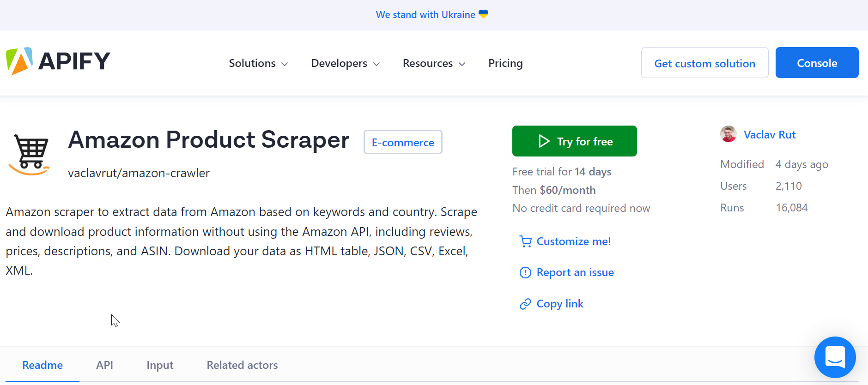This screenshot has width=868, height=385.
Task: Click the Report an issue link
Action: (575, 272)
